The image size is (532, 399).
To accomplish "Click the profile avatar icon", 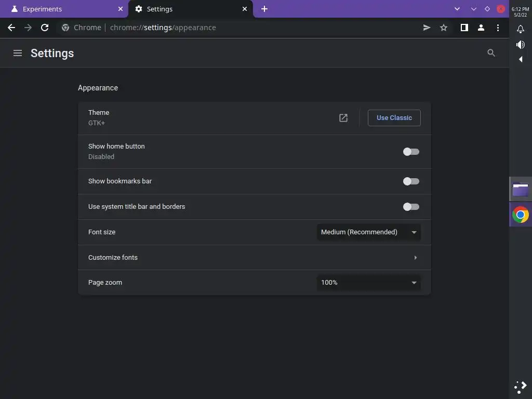I will click(x=481, y=28).
